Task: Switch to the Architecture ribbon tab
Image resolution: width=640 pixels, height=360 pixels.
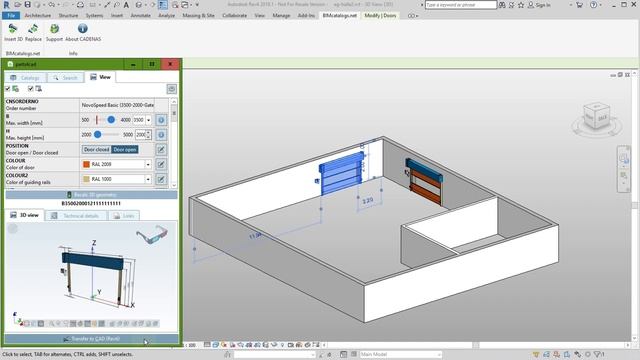Action: click(x=38, y=16)
